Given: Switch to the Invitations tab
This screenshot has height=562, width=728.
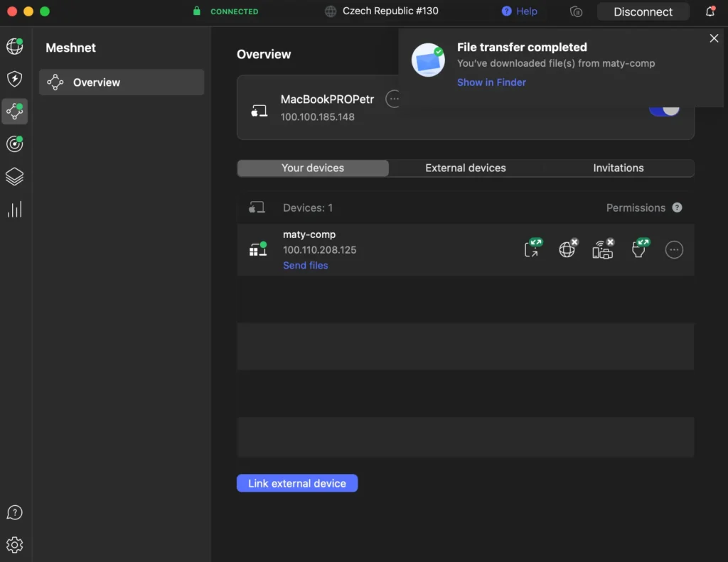Looking at the screenshot, I should (618, 168).
